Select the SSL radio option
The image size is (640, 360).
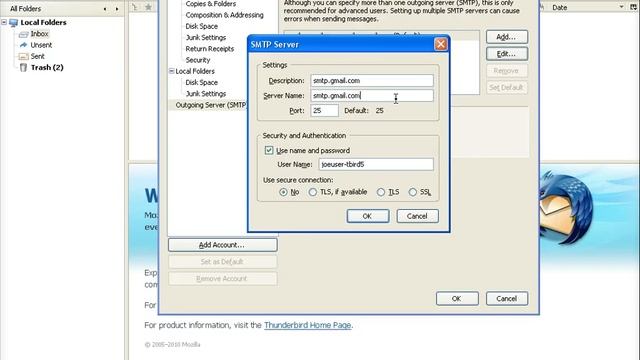point(413,192)
